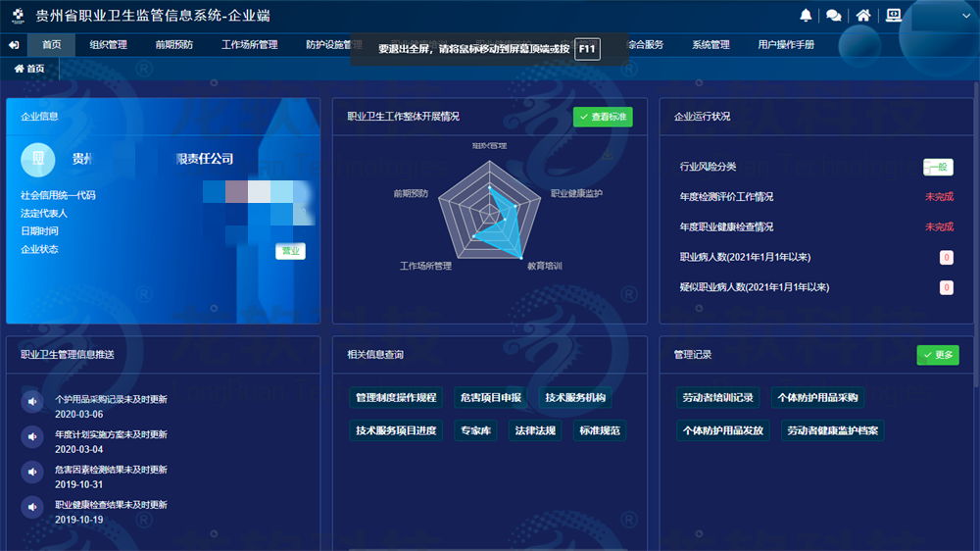Click speaker icon beside 危害因素检测结果未及时更新
980x551 pixels.
32,472
